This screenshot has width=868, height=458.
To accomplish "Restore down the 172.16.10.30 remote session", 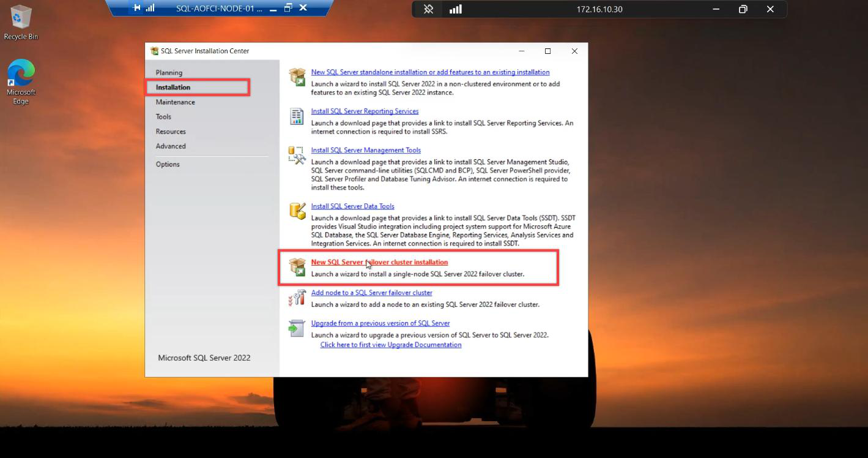I will [x=743, y=9].
